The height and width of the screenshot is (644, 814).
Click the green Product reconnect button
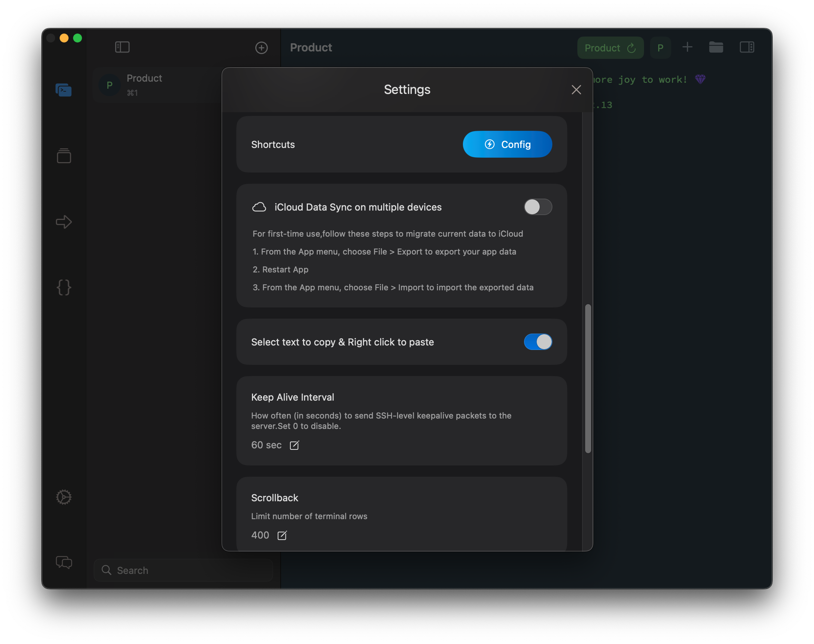tap(610, 48)
